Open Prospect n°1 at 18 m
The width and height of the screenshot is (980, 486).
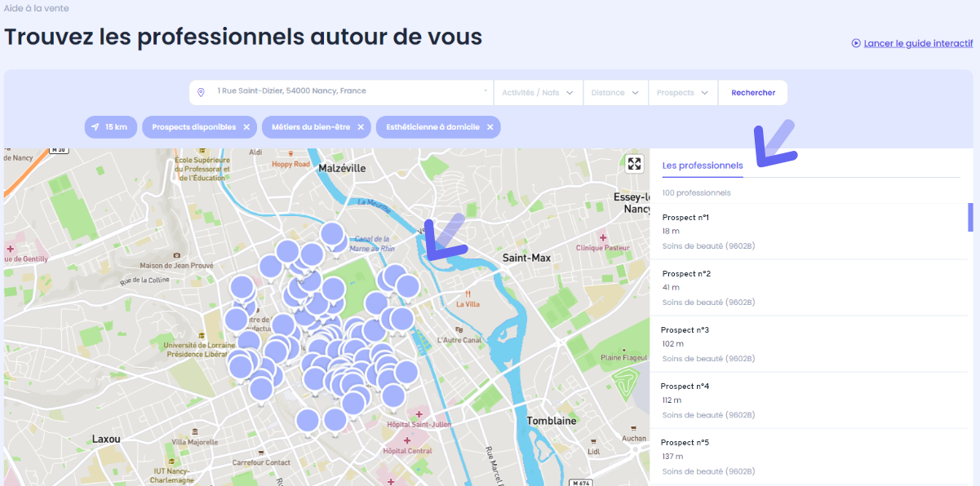point(809,232)
